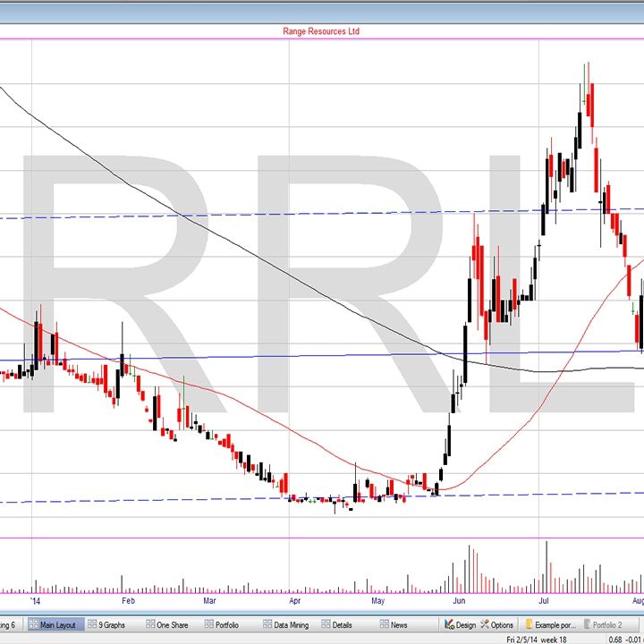Viewport: 644px width, 644px height.
Task: Pick the lower dashed blue support line
Action: (224, 499)
